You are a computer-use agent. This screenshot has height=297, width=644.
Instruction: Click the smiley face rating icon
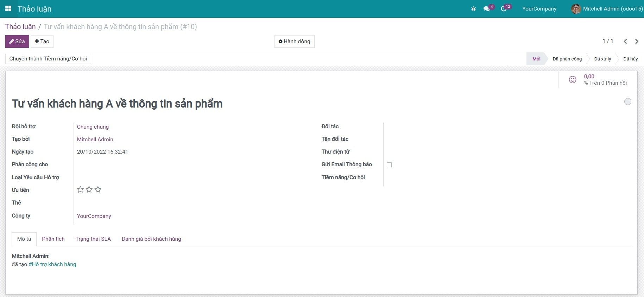[x=573, y=80]
